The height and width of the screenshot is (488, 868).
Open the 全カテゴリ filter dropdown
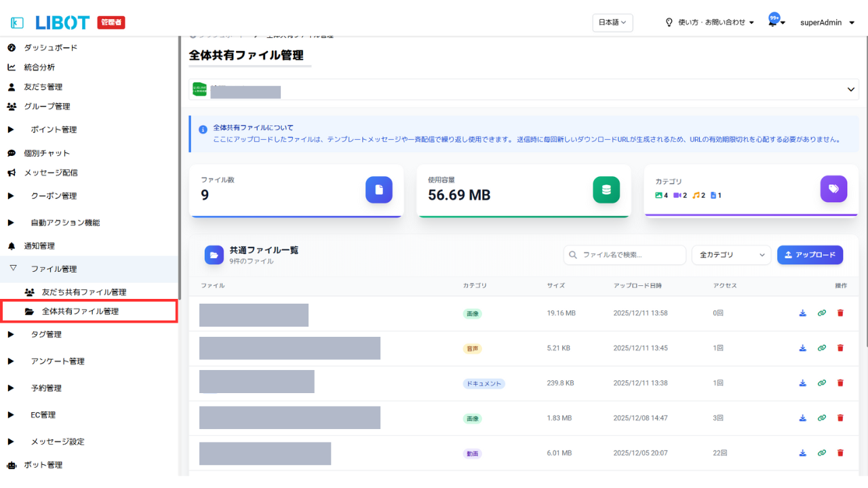pos(731,255)
